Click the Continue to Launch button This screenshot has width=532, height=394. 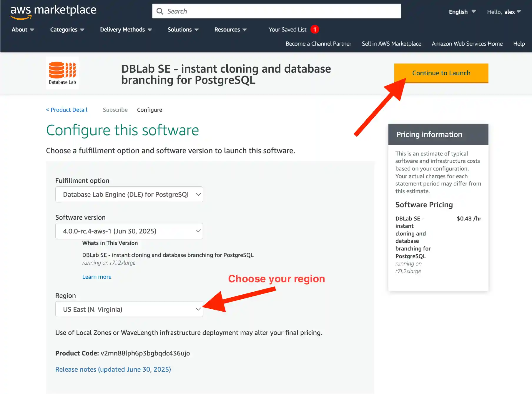pos(441,73)
